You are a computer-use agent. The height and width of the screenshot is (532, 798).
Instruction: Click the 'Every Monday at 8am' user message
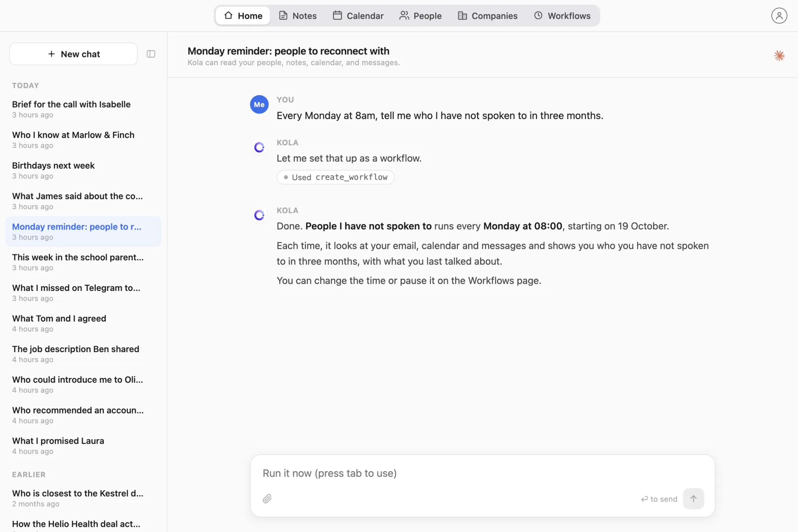click(440, 115)
